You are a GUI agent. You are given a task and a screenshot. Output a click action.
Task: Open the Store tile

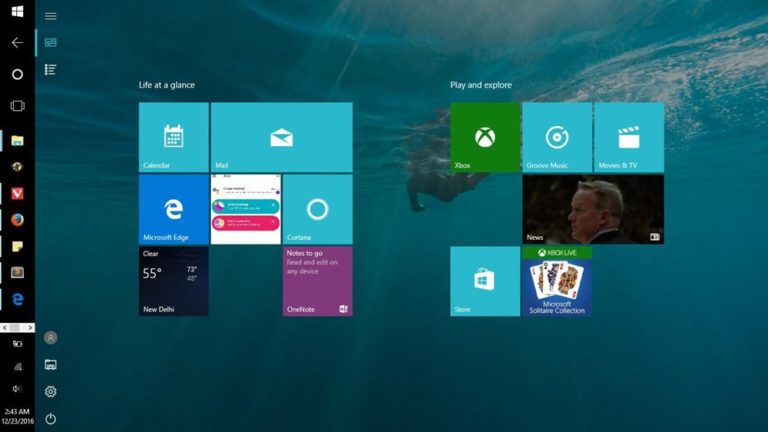point(485,281)
